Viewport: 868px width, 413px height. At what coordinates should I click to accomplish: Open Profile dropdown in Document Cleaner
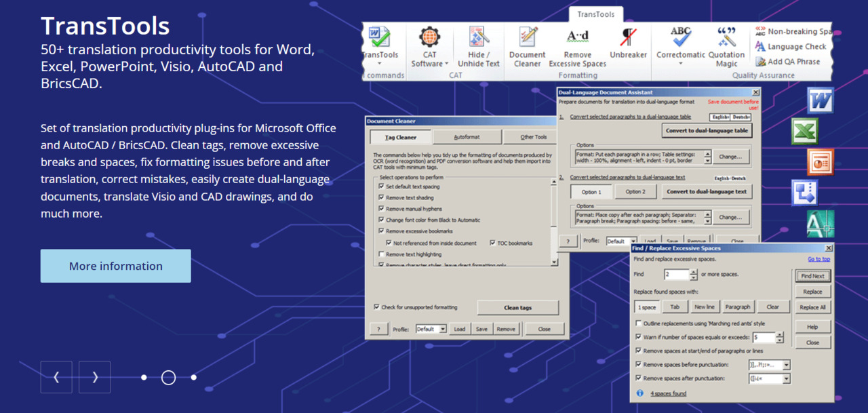tap(443, 329)
